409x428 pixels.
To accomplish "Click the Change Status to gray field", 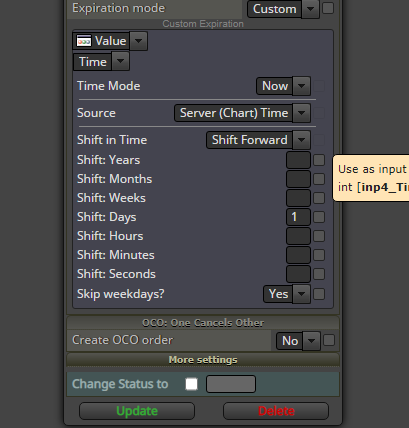I will click(x=231, y=384).
